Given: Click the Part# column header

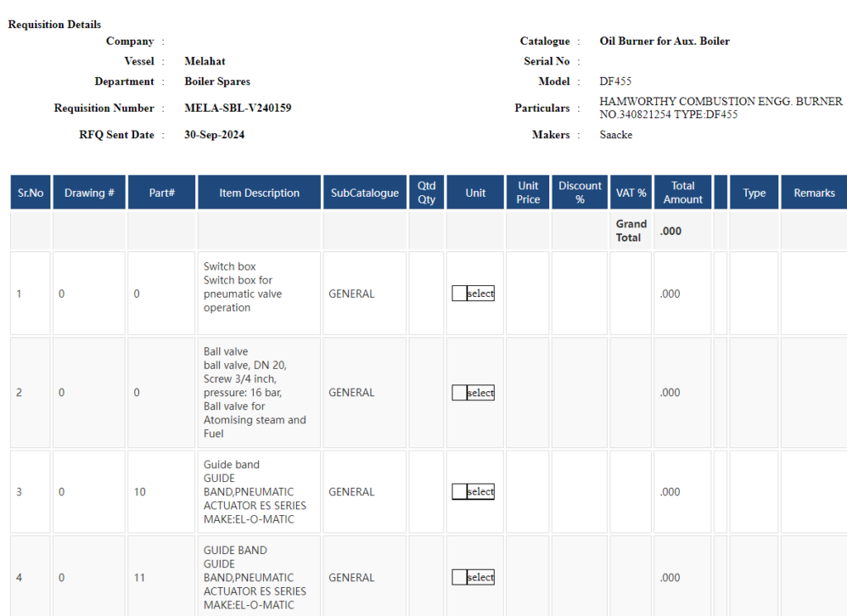Looking at the screenshot, I should click(x=161, y=193).
